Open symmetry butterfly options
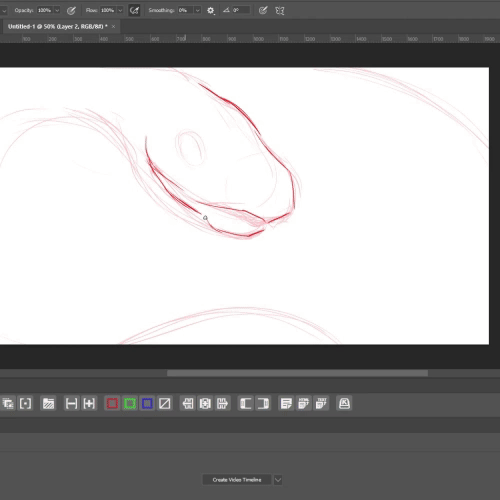 tap(280, 11)
